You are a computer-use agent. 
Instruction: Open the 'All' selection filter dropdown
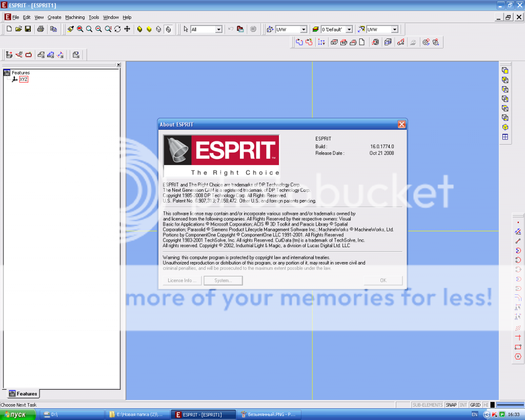click(218, 30)
